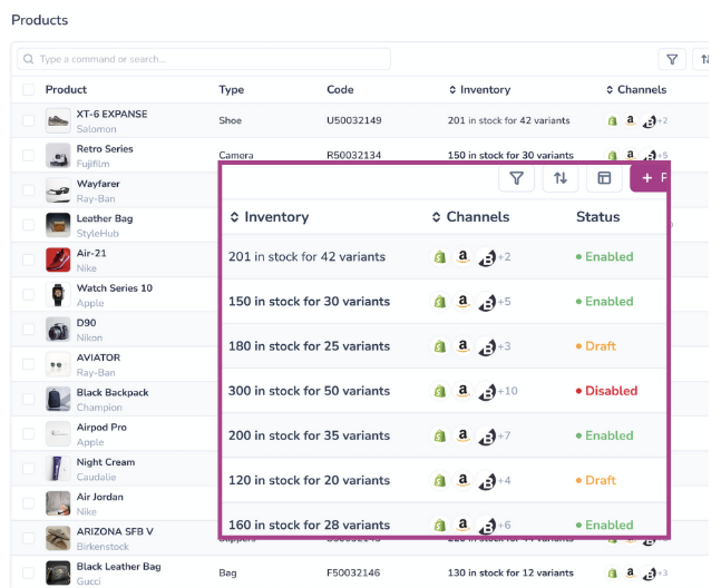This screenshot has width=721, height=588.
Task: Click "300 in stock for 50 variants"
Action: tap(309, 391)
